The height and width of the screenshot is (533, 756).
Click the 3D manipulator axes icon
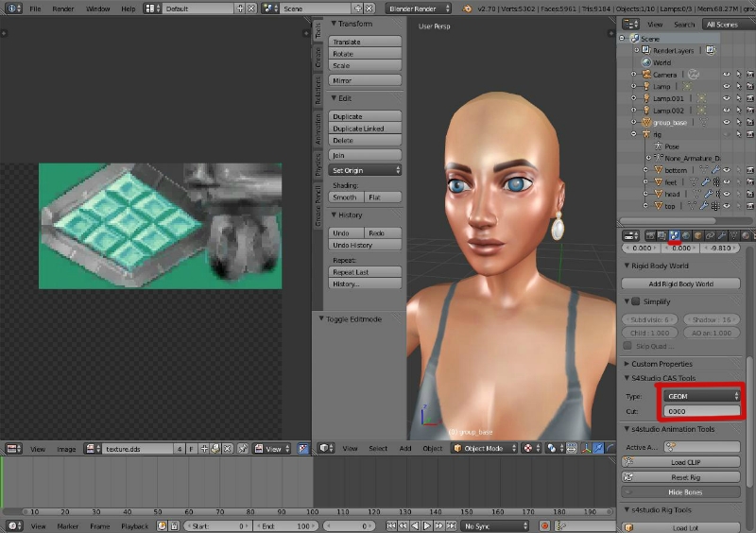tap(586, 448)
